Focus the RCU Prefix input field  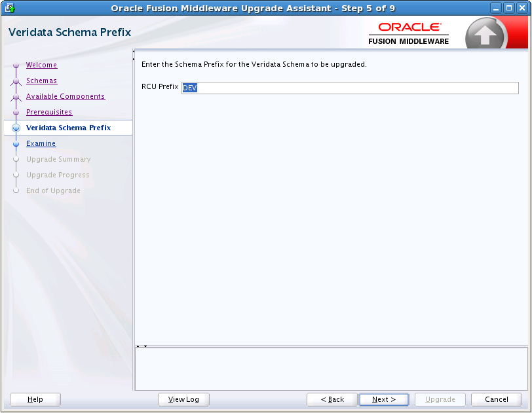click(x=350, y=88)
